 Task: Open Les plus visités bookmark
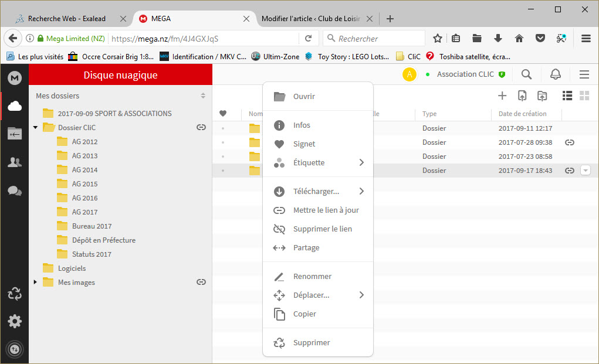coord(35,56)
